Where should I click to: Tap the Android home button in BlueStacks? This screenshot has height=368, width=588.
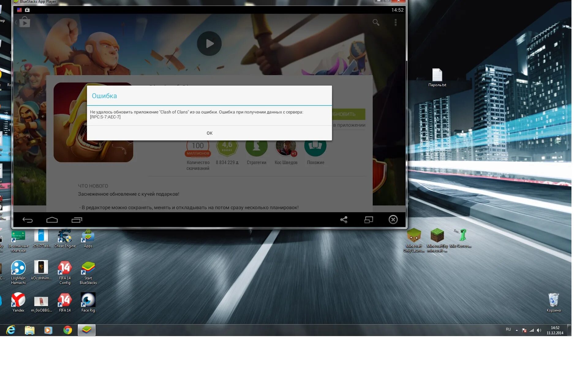point(52,220)
